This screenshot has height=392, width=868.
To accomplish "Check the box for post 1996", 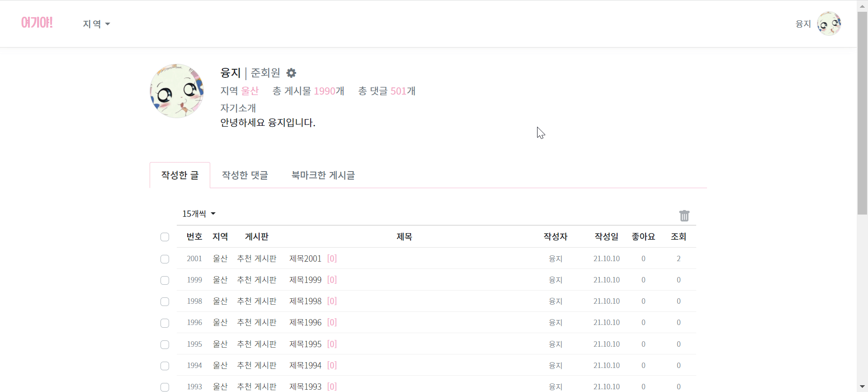I will click(165, 323).
